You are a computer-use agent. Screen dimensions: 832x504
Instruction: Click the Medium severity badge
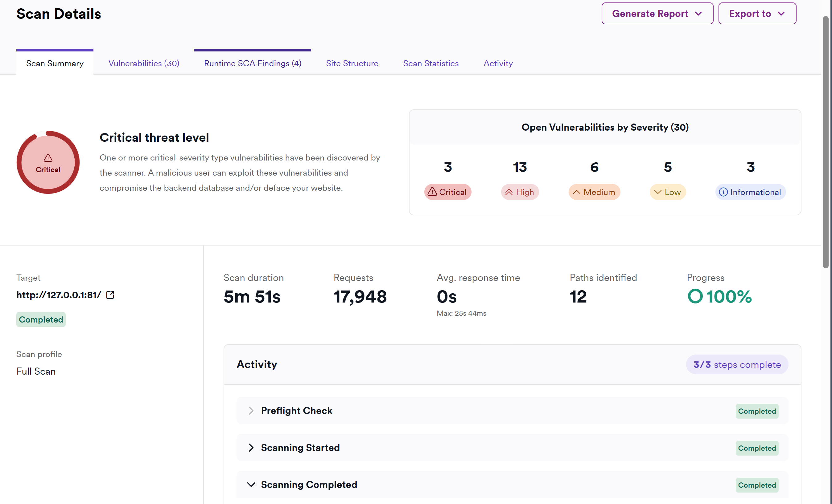(x=594, y=192)
